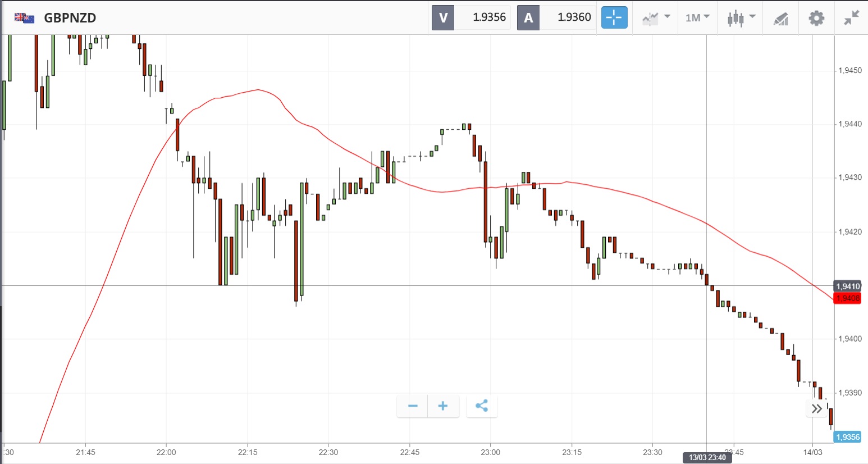Viewport: 868px width, 464px height.
Task: Click the red 1.9408 indicator price label
Action: (x=848, y=298)
